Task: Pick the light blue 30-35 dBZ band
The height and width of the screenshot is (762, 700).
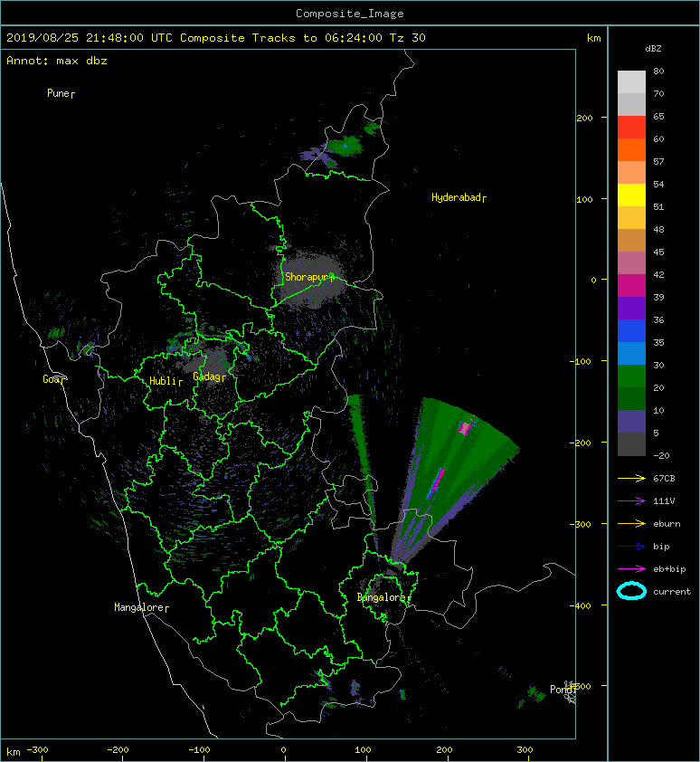Action: (x=631, y=354)
